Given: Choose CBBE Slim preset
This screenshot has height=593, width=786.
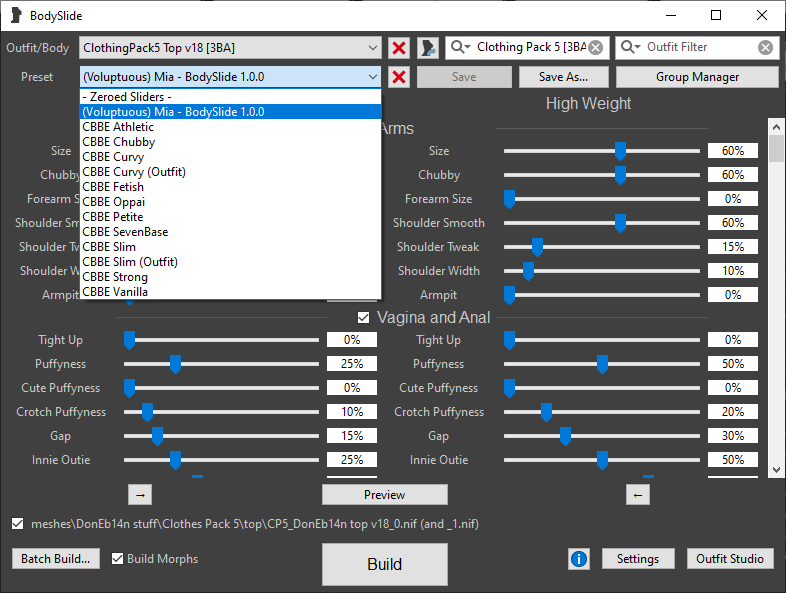Looking at the screenshot, I should coord(231,247).
